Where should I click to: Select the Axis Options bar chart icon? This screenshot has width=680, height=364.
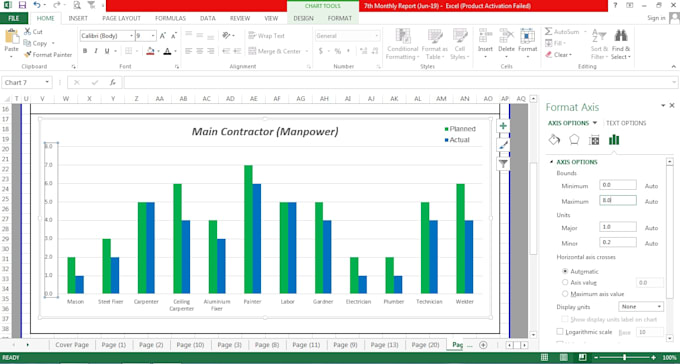(x=614, y=140)
